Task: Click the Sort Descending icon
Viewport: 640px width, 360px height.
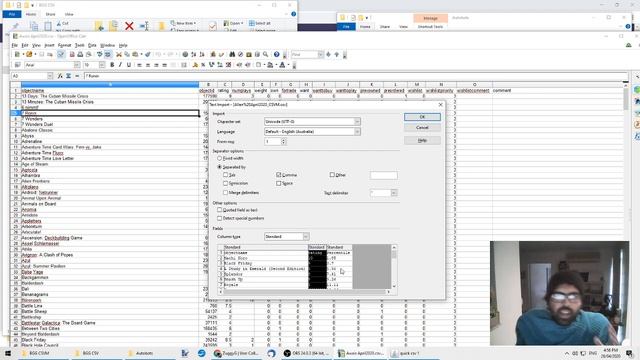Action: pos(202,54)
